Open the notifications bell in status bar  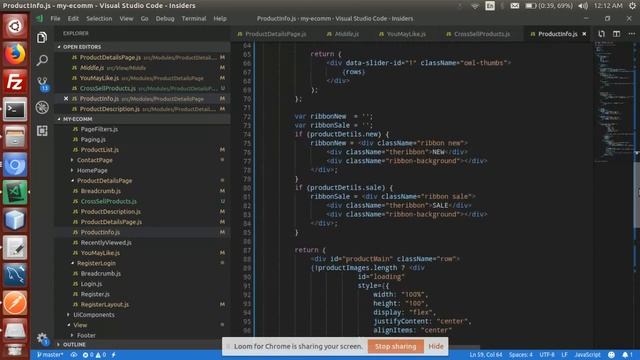point(627,355)
